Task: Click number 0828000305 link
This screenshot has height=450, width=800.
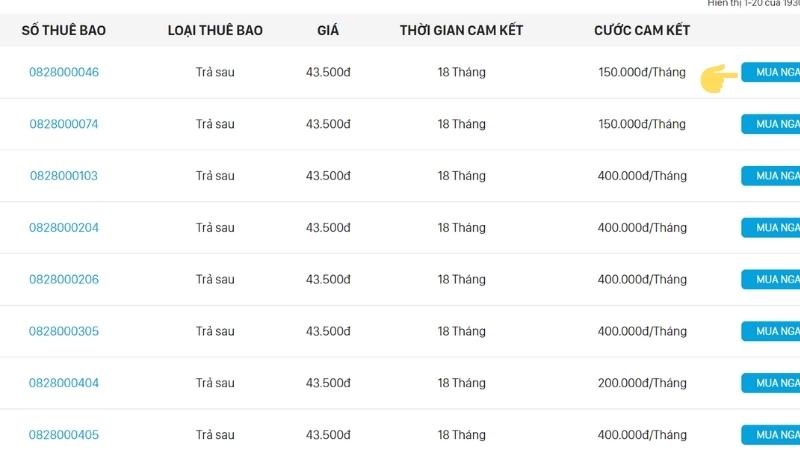Action: (x=64, y=331)
